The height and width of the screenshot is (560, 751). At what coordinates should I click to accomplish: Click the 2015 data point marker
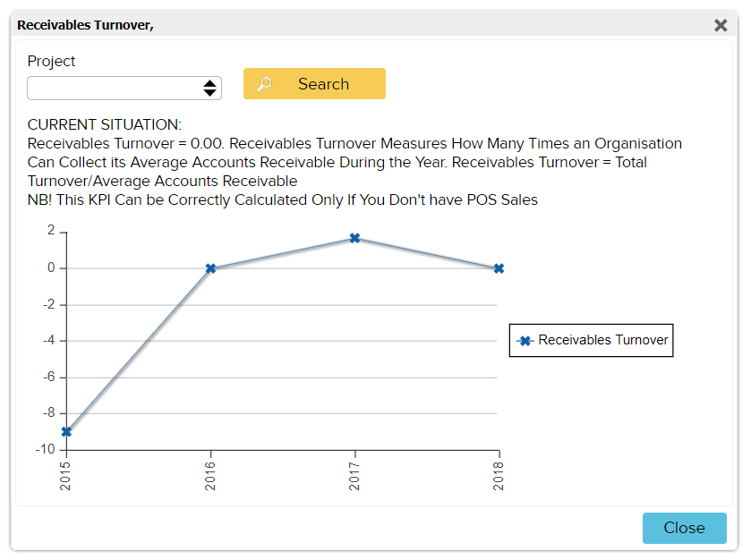[x=66, y=431]
